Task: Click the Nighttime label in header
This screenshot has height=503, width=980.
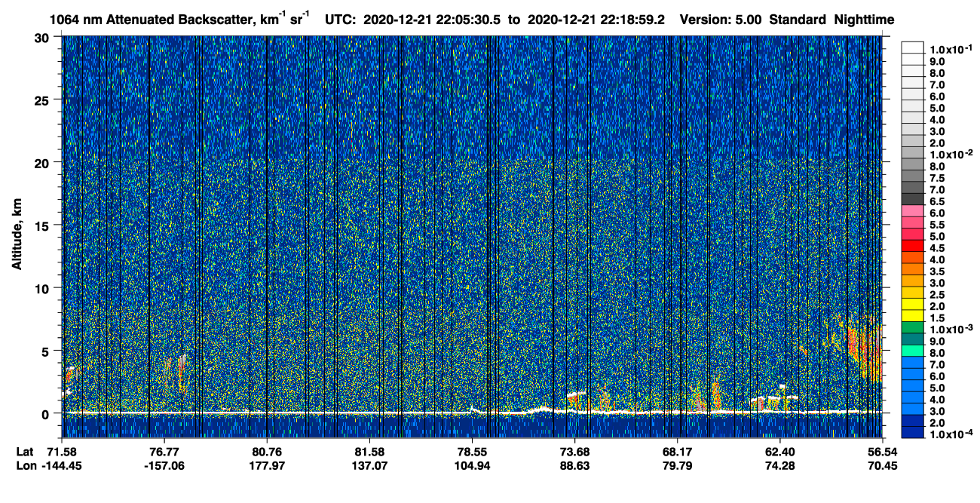Action: coord(865,20)
